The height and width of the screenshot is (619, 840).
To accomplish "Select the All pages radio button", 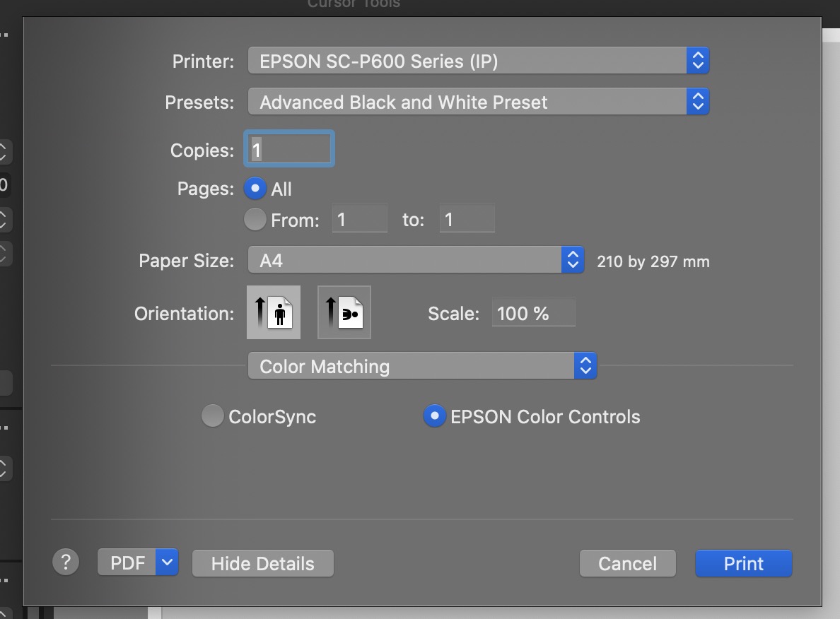I will (255, 189).
